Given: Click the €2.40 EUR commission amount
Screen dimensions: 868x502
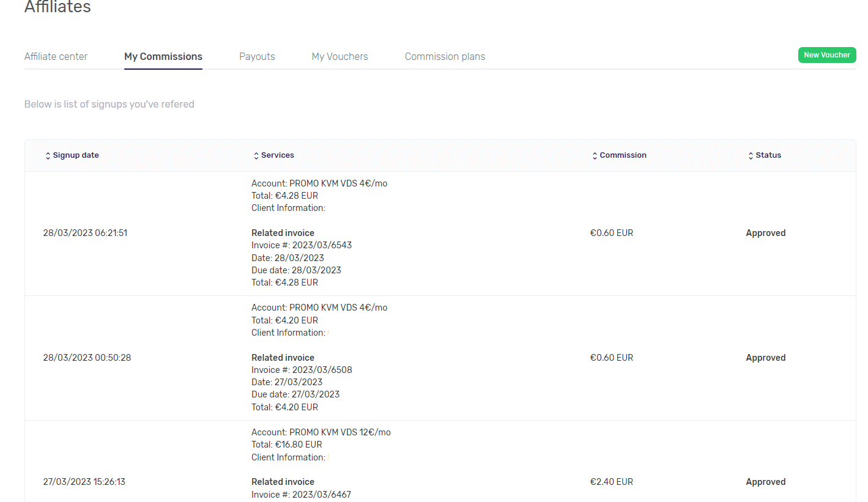Looking at the screenshot, I should 611,482.
